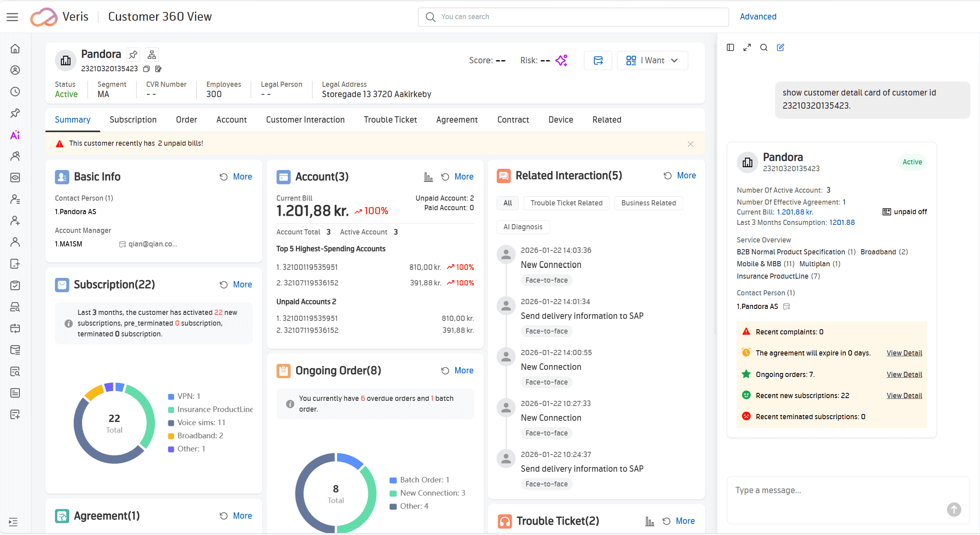This screenshot has width=980, height=535.
Task: Open the hamburger menu at top left
Action: pyautogui.click(x=12, y=17)
